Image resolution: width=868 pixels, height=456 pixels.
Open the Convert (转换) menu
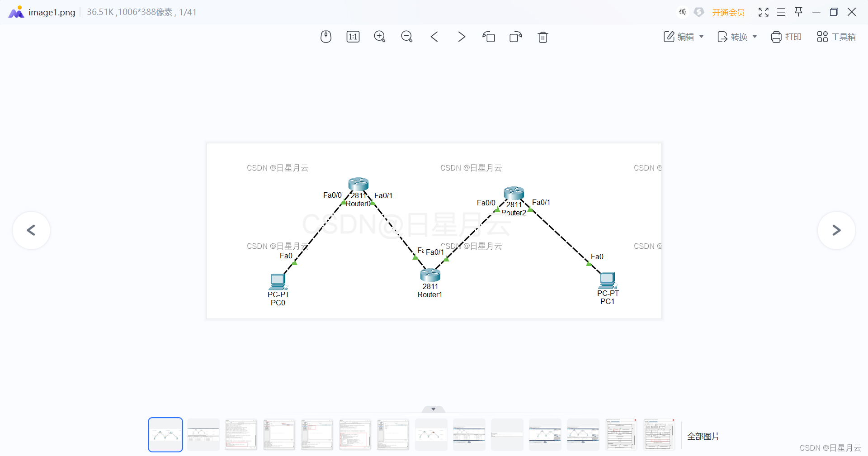click(732, 37)
